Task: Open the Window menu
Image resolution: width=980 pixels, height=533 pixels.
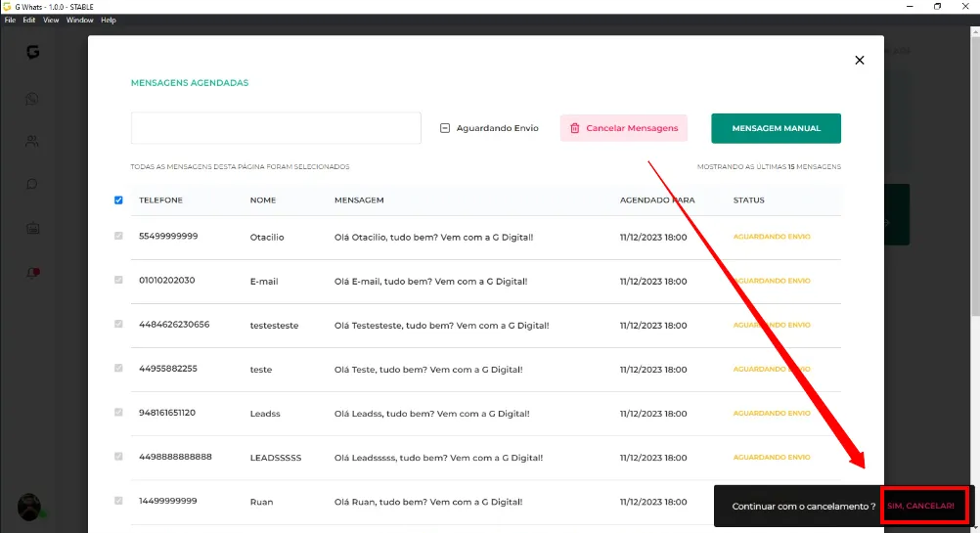Action: click(x=79, y=20)
